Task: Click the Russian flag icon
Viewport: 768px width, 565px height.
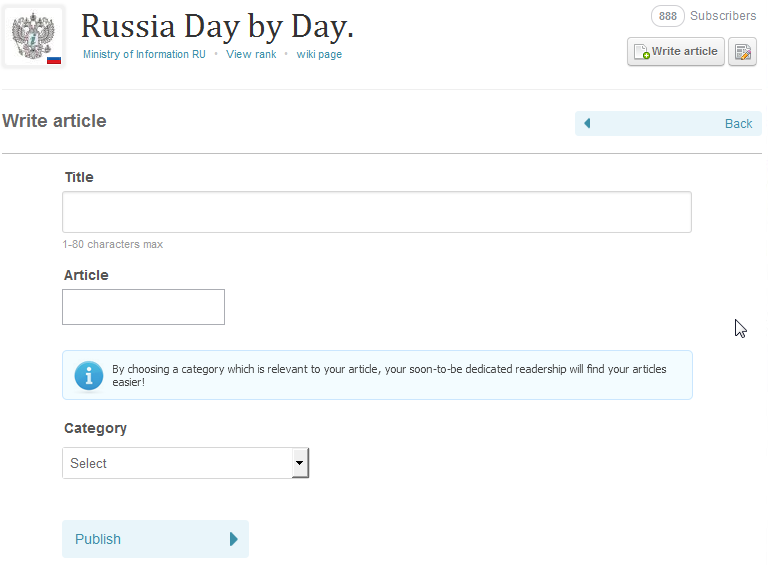Action: point(54,59)
